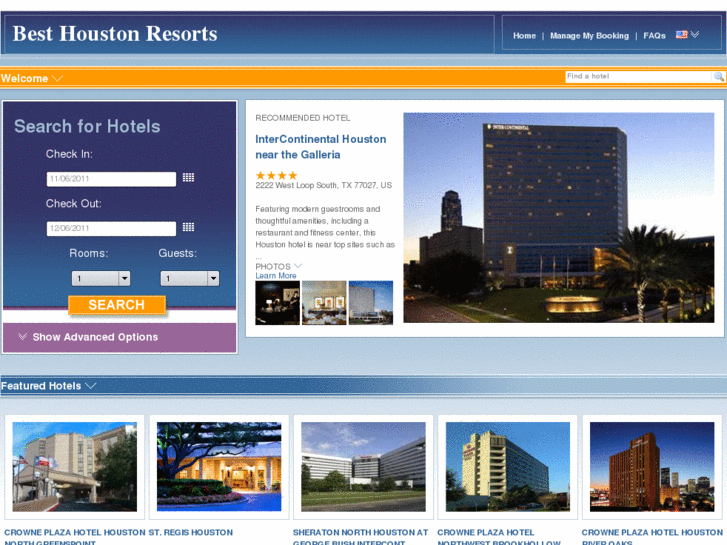The width and height of the screenshot is (727, 545).
Task: Click the RECOMMENDED HOTEL label
Action: 303,118
